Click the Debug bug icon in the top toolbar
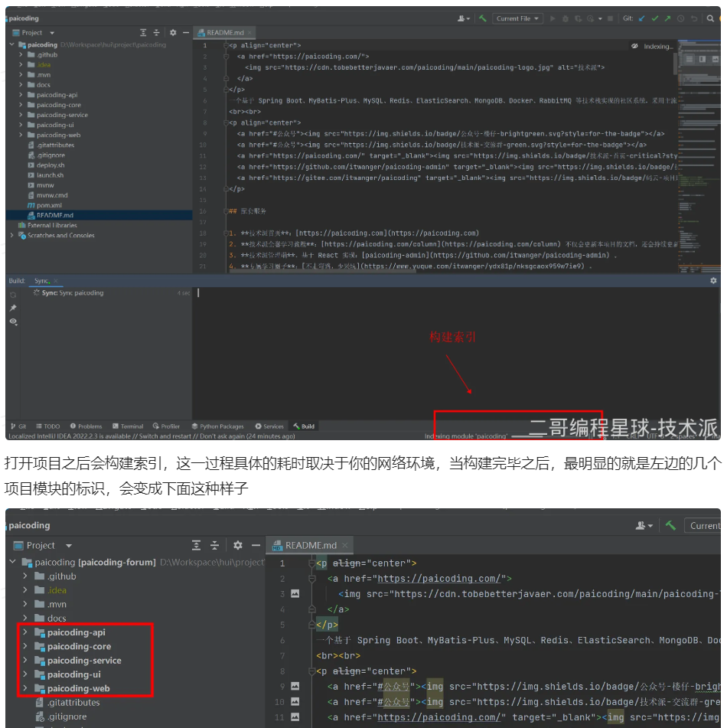Screen dimensions: 727x728 (x=566, y=18)
